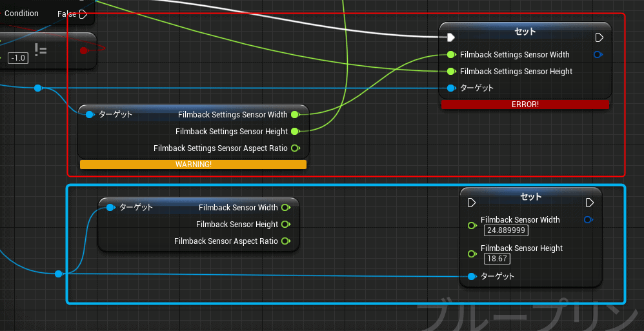Click the Filmback Settings Sensor Height input pin on the upper セット node

click(x=451, y=72)
